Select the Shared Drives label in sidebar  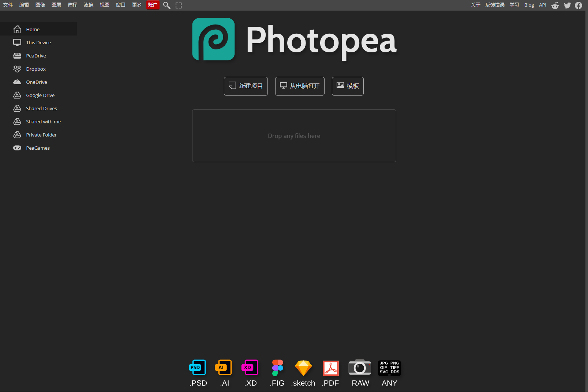coord(41,108)
